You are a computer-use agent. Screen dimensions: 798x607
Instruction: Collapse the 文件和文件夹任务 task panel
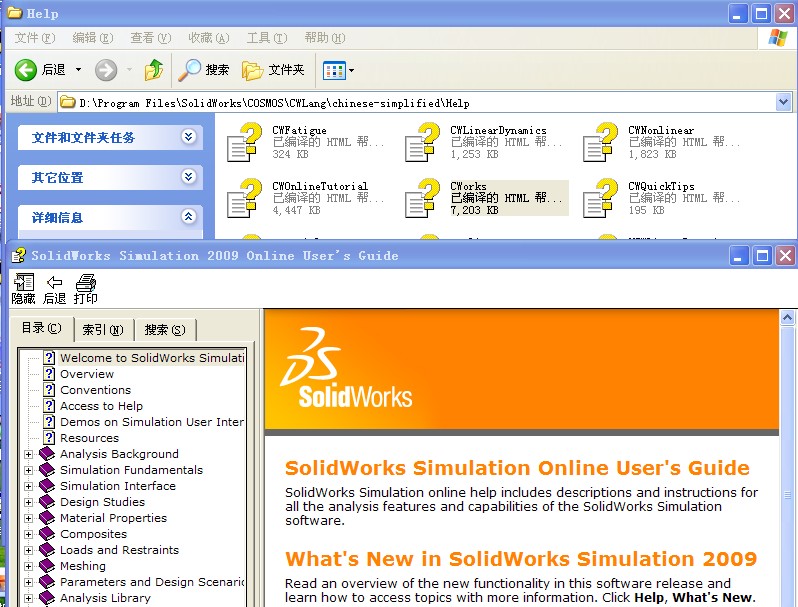click(188, 137)
